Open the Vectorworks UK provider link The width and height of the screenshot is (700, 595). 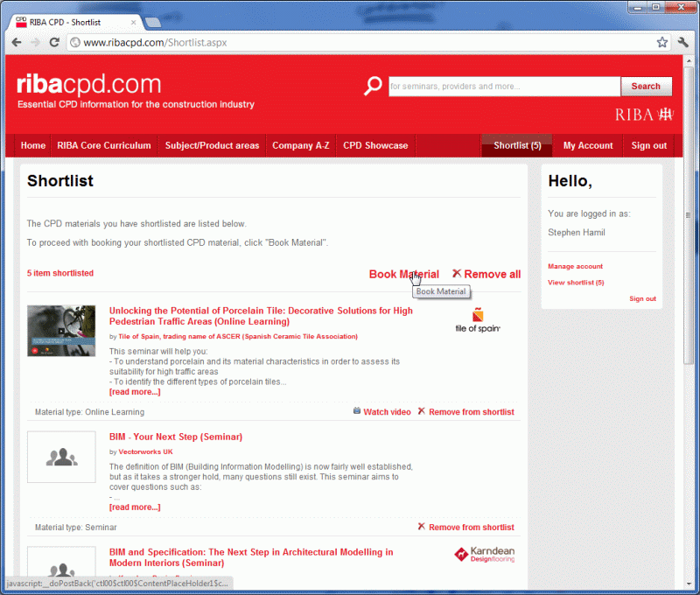point(145,451)
